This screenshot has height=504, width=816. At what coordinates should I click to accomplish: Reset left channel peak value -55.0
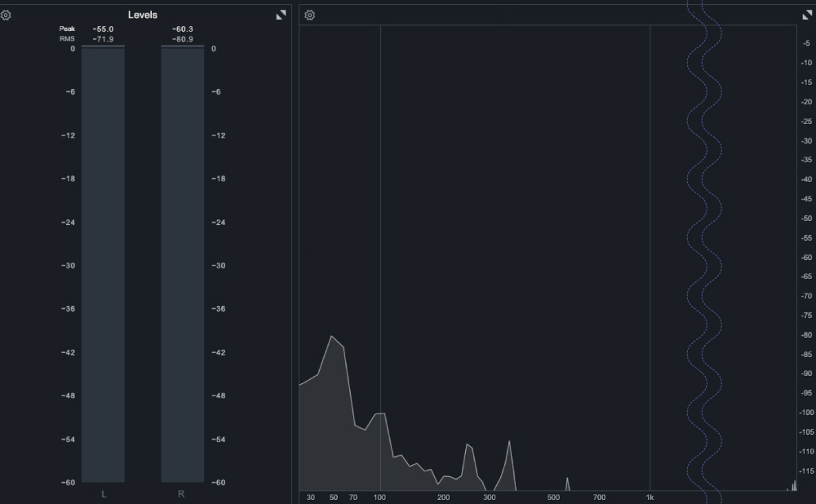[x=103, y=29]
